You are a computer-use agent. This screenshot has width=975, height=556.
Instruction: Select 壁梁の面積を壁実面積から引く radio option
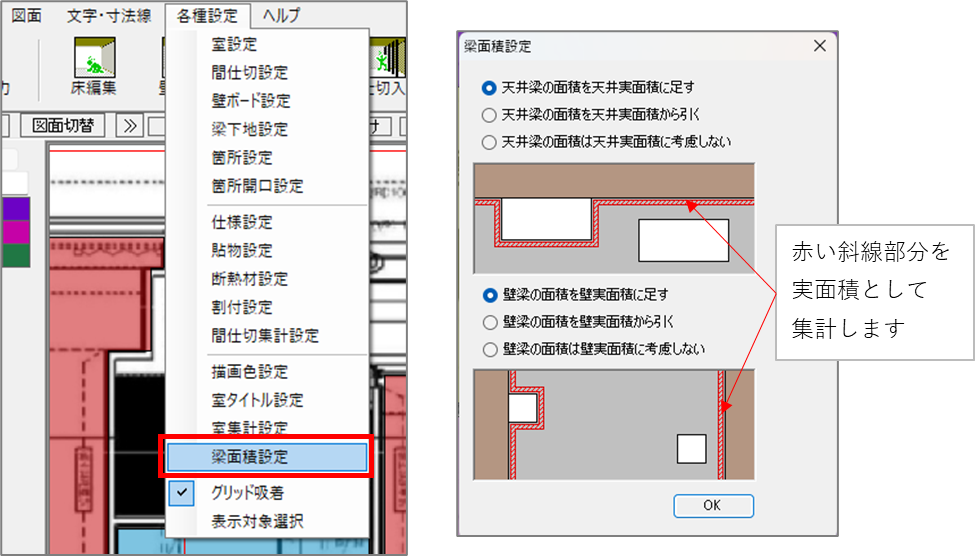tap(490, 322)
